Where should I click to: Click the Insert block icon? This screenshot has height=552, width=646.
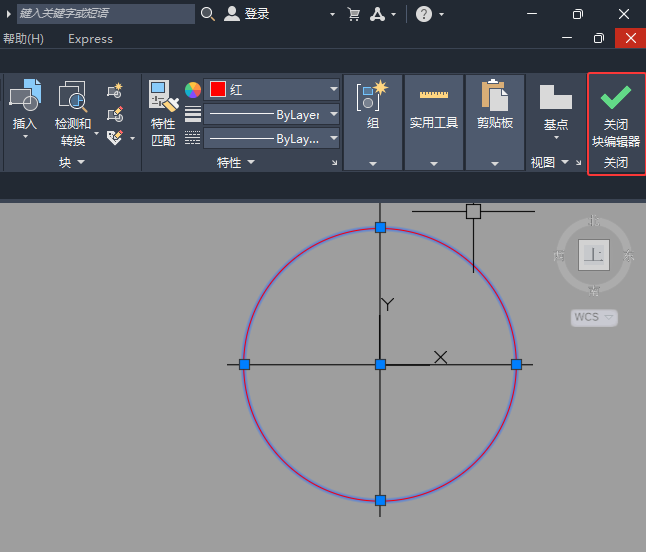point(26,95)
